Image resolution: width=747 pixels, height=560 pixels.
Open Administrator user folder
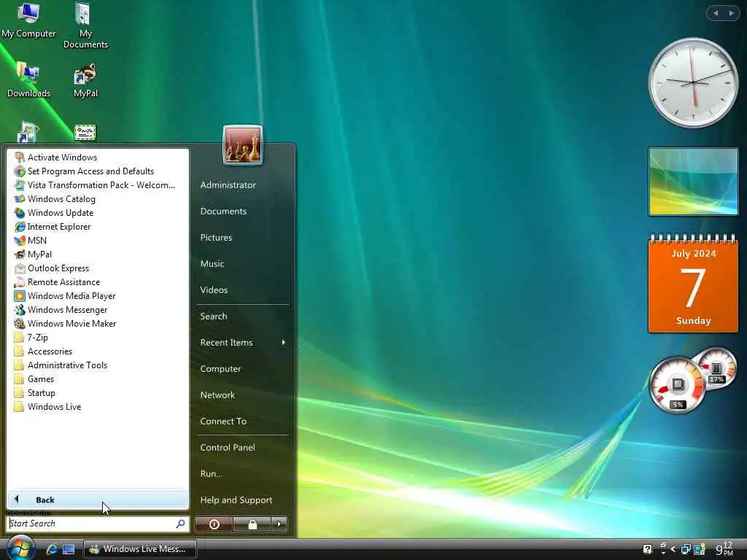(228, 184)
